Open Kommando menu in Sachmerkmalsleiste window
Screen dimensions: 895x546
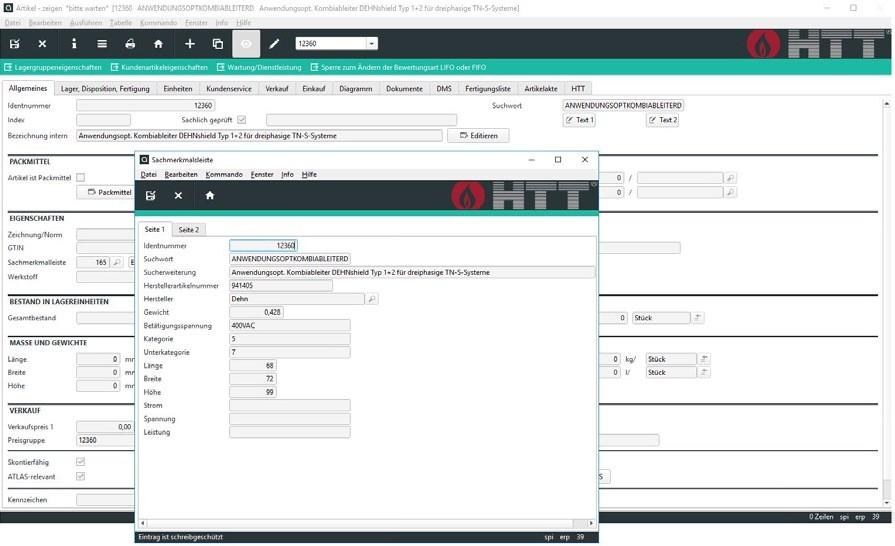pos(224,174)
